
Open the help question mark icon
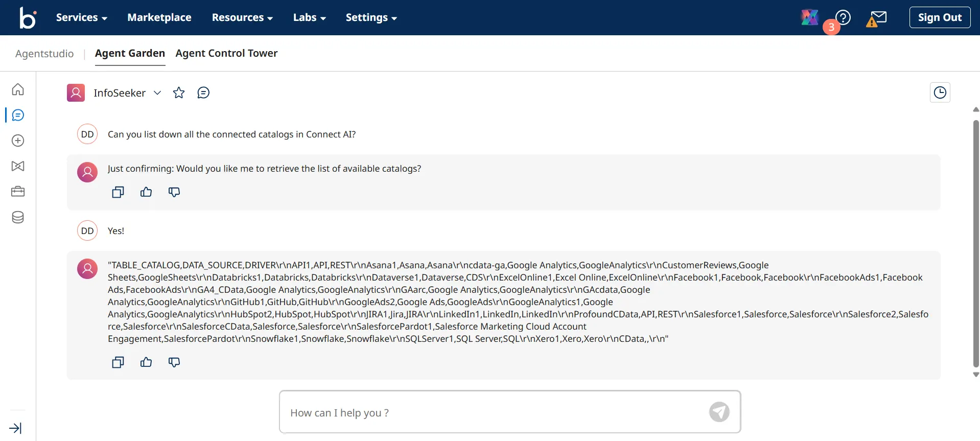(843, 18)
